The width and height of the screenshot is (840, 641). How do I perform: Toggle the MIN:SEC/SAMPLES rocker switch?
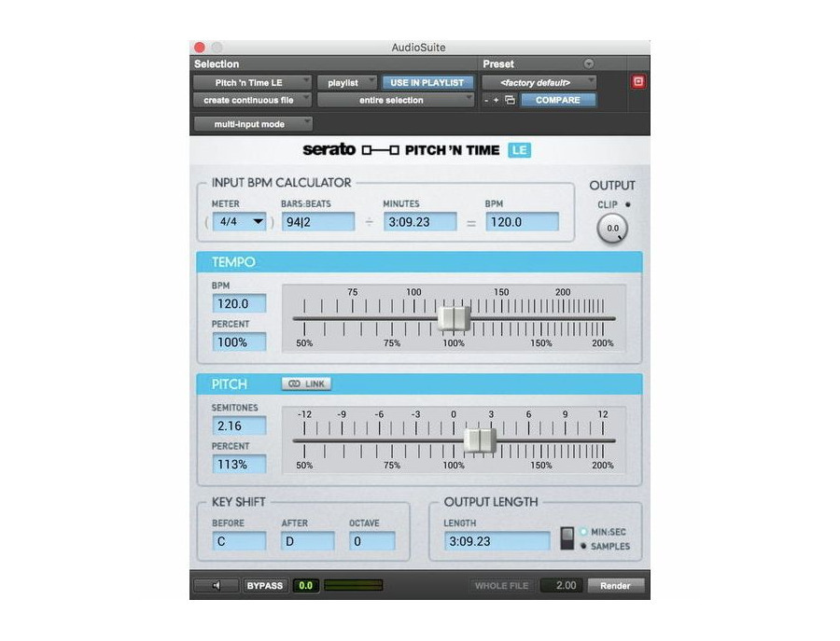(567, 538)
